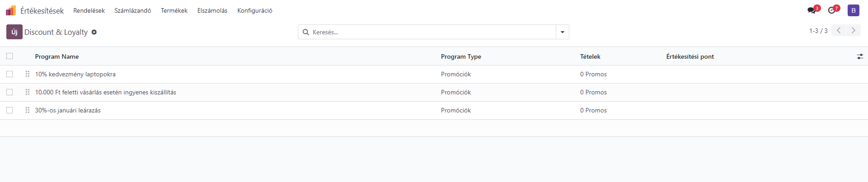Focus the Keresés search field
This screenshot has height=182, width=868.
[x=432, y=32]
